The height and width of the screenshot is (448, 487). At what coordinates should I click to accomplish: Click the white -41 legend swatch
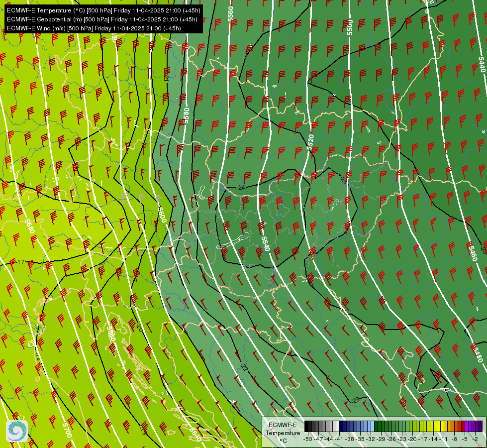(x=338, y=426)
